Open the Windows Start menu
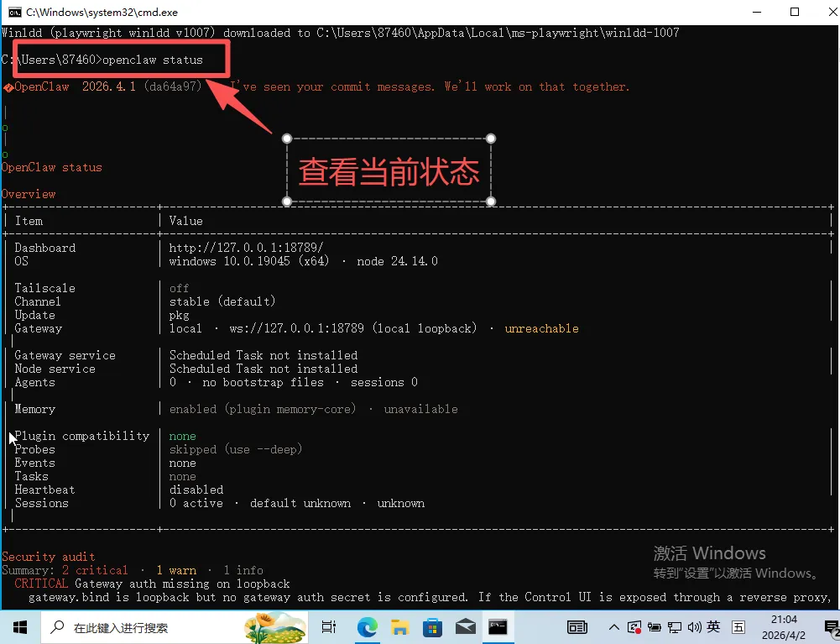The image size is (840, 644). coord(20,627)
